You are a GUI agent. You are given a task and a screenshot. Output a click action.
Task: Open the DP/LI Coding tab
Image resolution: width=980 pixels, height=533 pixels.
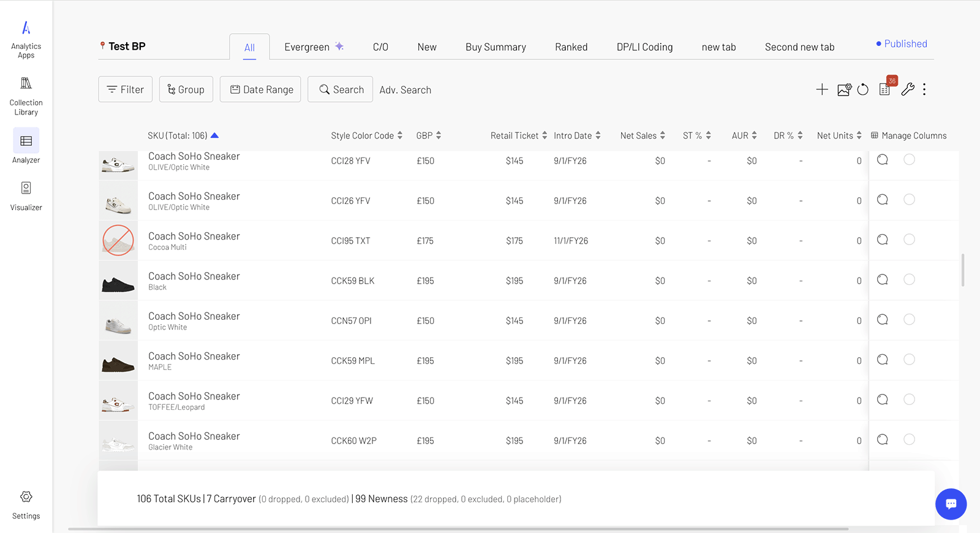[x=644, y=47]
